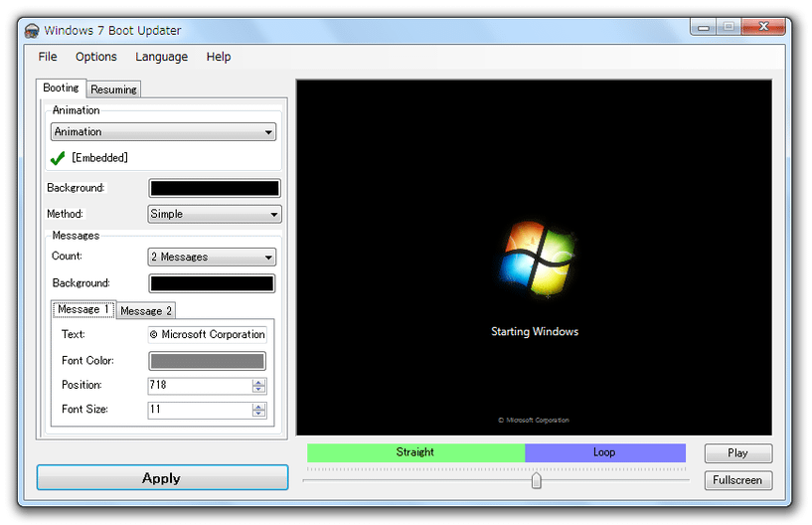Click the copyright Microsoft Corporation text in preview

[534, 421]
